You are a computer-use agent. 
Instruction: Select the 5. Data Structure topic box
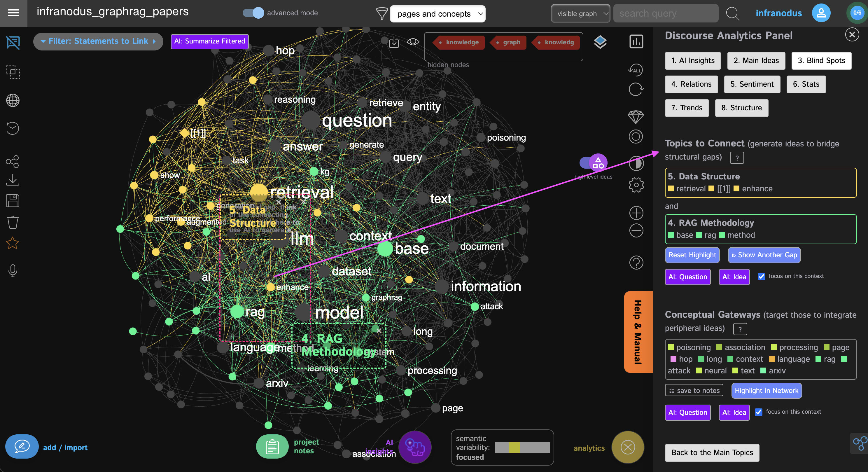click(760, 183)
